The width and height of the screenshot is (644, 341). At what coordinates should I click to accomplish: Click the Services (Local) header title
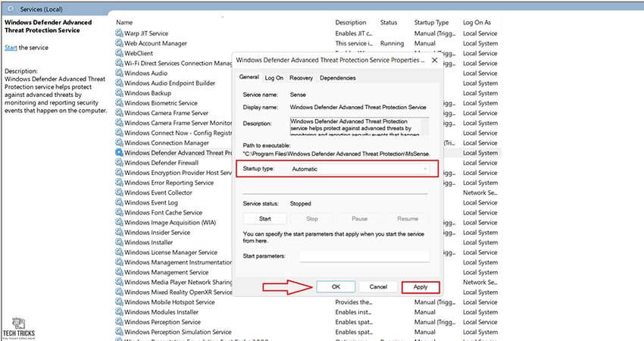tap(41, 9)
